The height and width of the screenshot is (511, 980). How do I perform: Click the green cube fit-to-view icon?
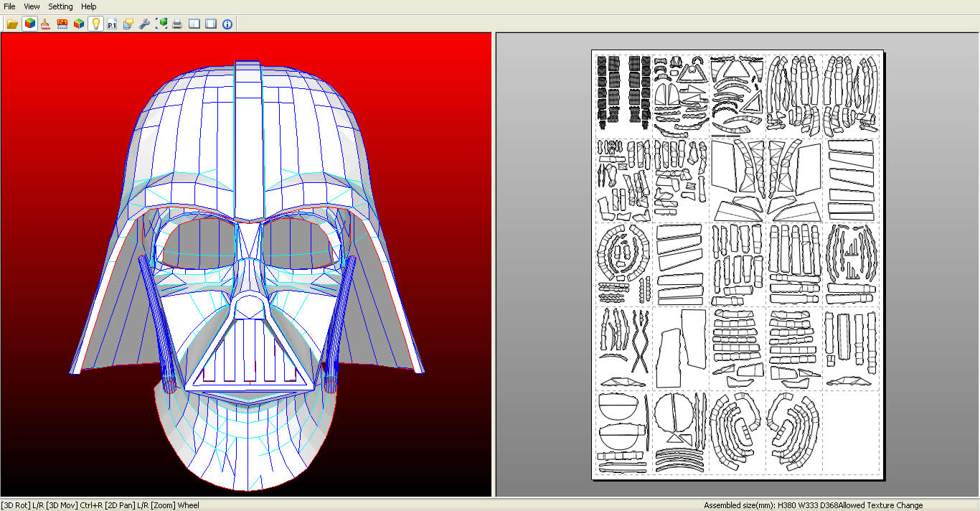[x=161, y=24]
